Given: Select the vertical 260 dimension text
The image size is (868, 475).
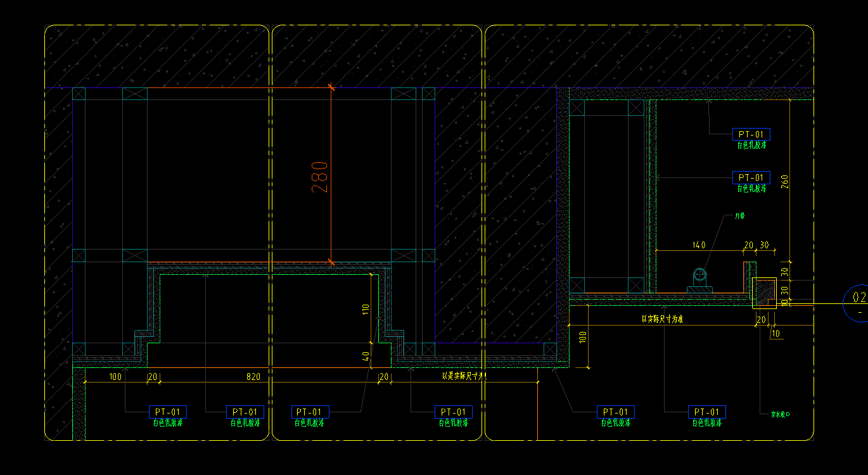Looking at the screenshot, I should pos(785,182).
